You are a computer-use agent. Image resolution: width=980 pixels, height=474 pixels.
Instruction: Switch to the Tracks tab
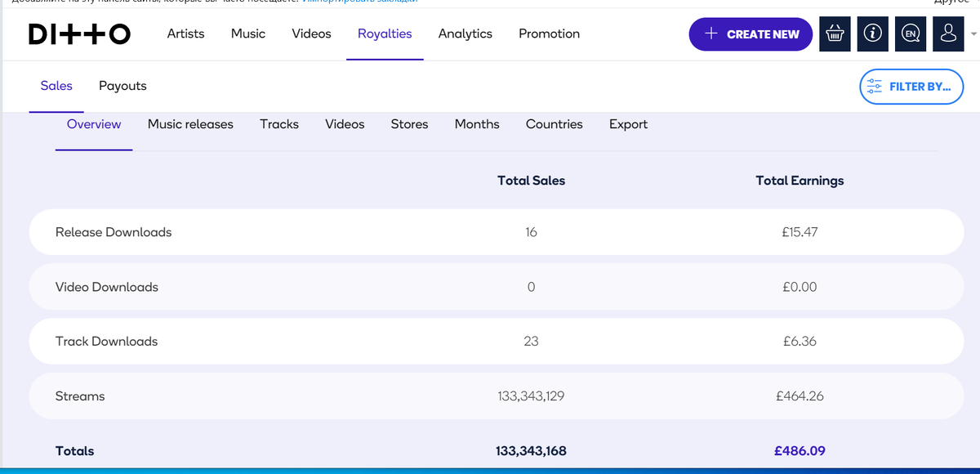(x=279, y=124)
